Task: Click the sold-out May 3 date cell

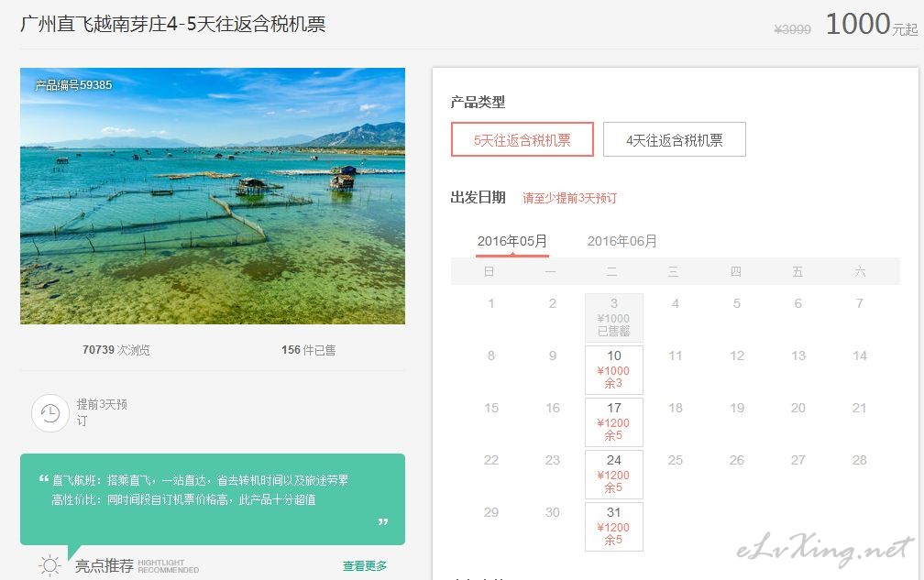Action: click(x=613, y=318)
